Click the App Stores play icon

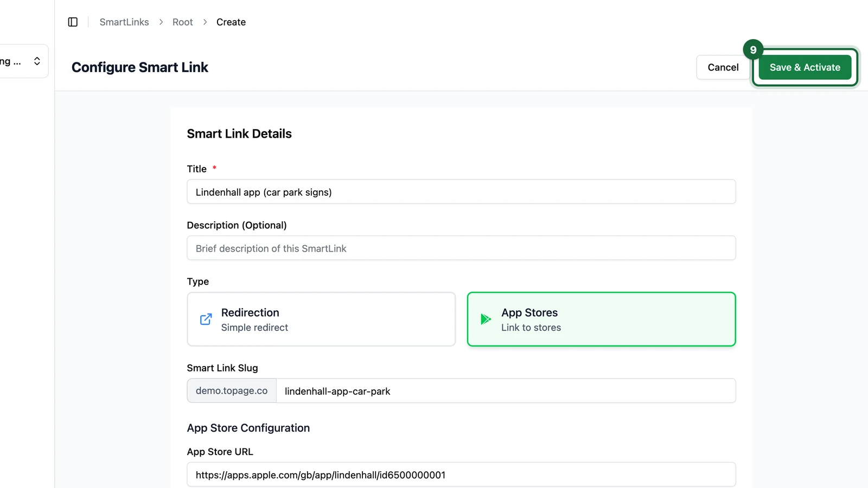pos(486,319)
